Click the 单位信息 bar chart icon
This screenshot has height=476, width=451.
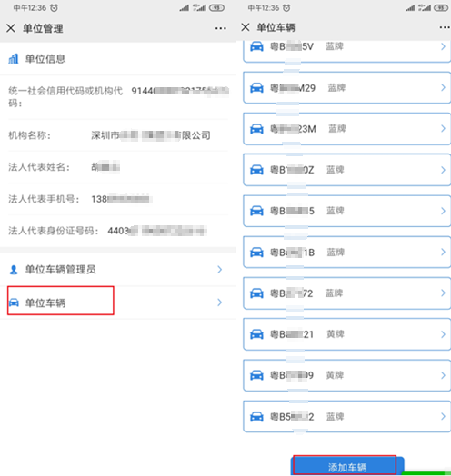tap(14, 59)
